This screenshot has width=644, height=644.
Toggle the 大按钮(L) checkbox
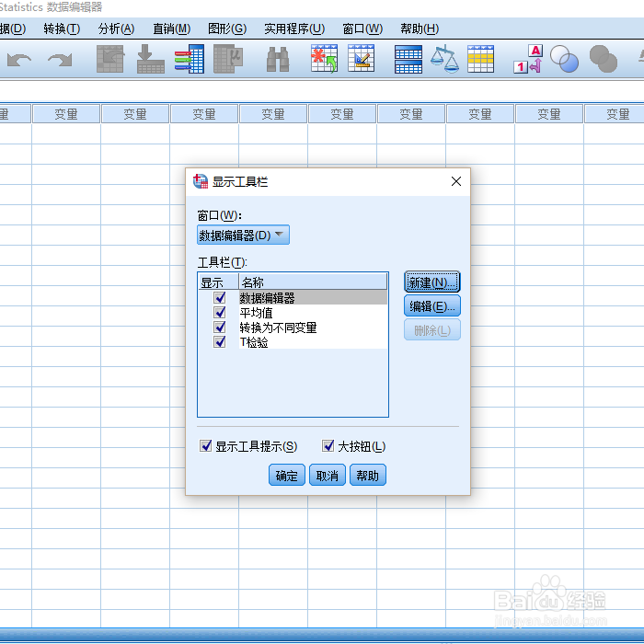[328, 445]
